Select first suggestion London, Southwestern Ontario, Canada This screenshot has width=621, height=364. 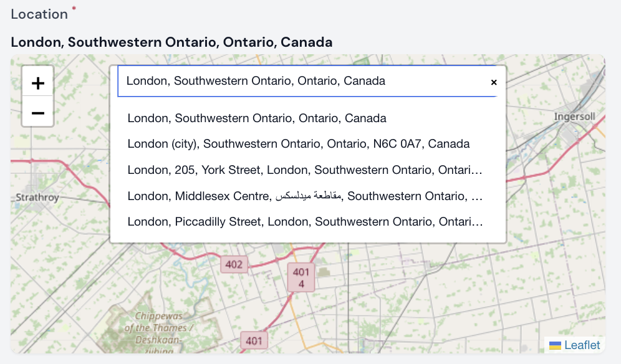(257, 118)
